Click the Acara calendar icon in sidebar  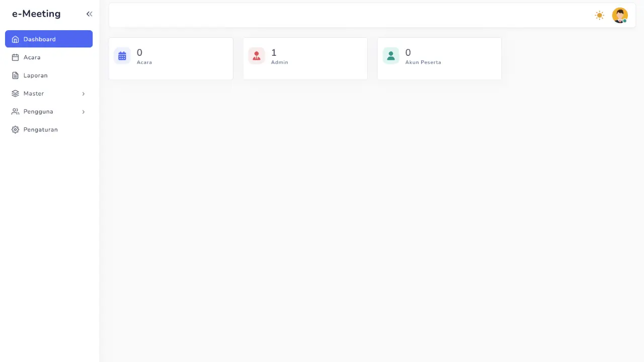tap(15, 57)
